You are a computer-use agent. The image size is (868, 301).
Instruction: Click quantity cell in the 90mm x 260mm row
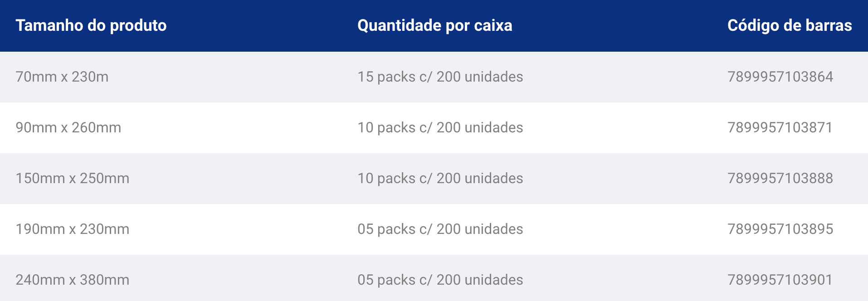point(440,127)
